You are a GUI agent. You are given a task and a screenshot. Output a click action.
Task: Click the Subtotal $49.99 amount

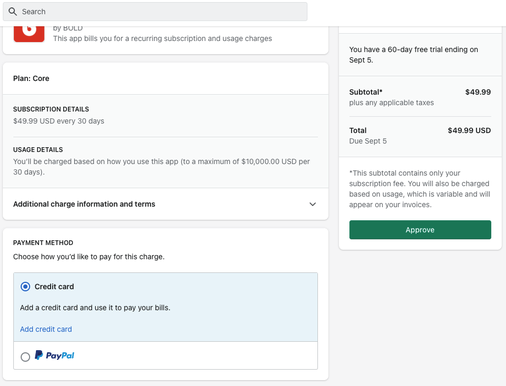[478, 92]
